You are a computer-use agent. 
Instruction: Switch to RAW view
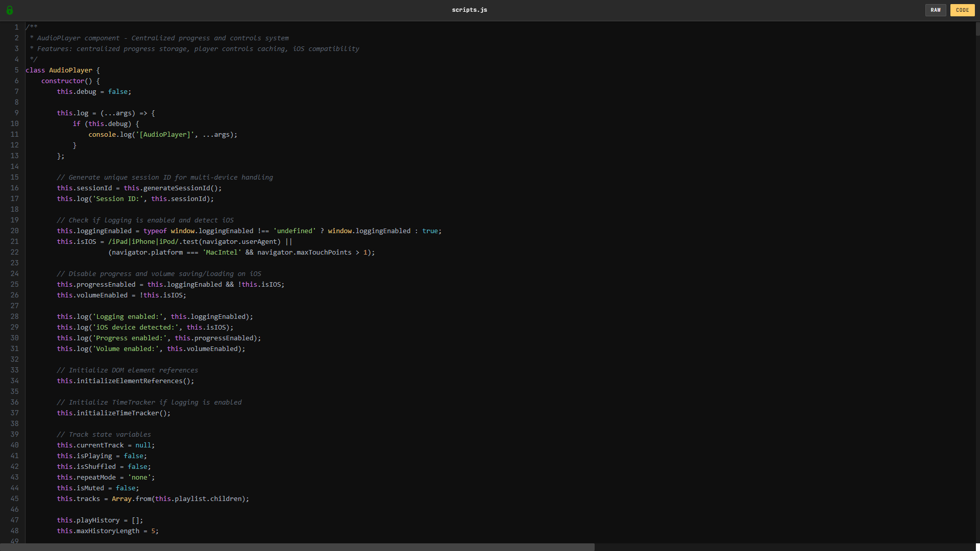(x=935, y=10)
